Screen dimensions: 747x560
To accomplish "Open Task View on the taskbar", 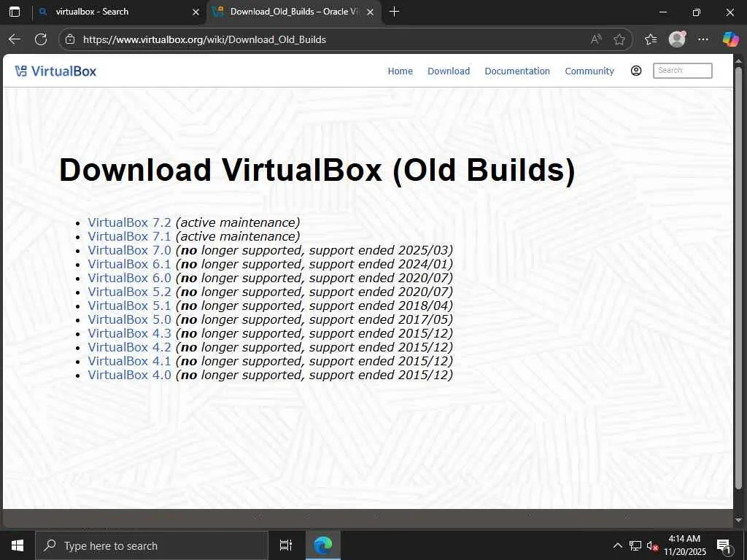I will point(286,545).
